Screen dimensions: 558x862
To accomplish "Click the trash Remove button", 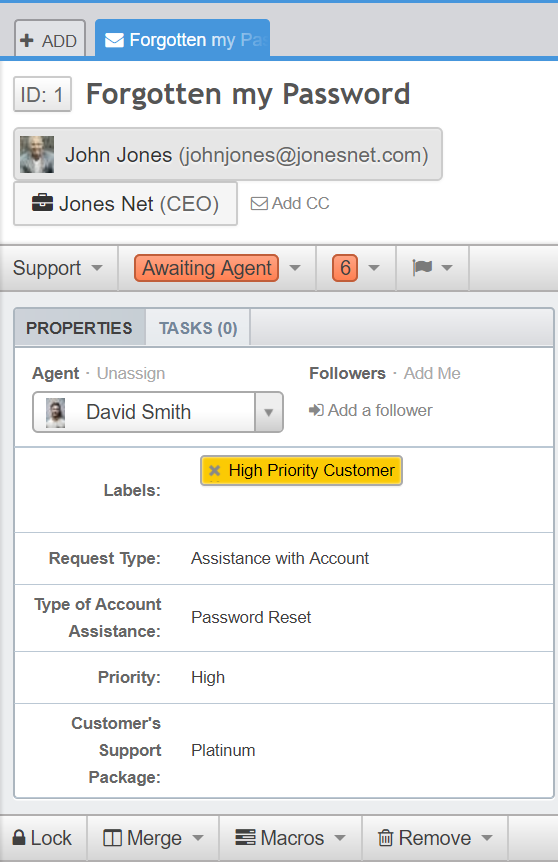I will click(x=435, y=838).
